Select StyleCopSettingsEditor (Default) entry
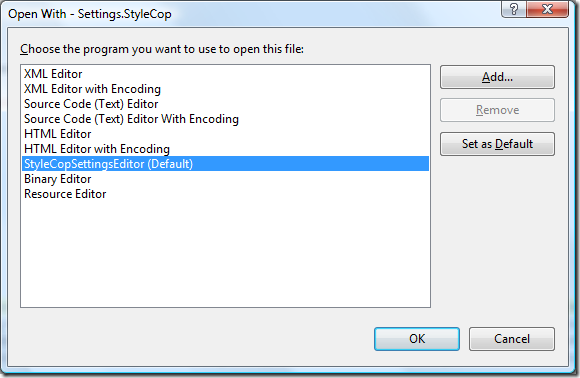This screenshot has width=580, height=378. coord(225,164)
